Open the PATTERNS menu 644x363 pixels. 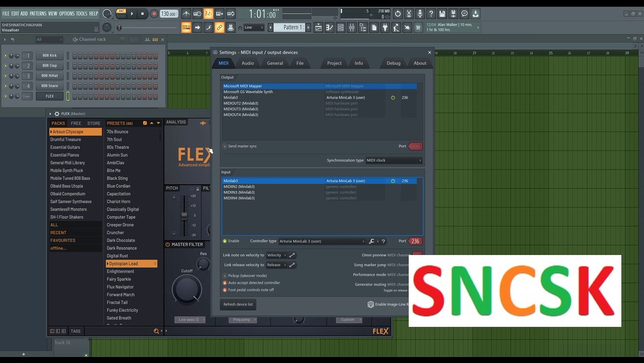tap(38, 14)
